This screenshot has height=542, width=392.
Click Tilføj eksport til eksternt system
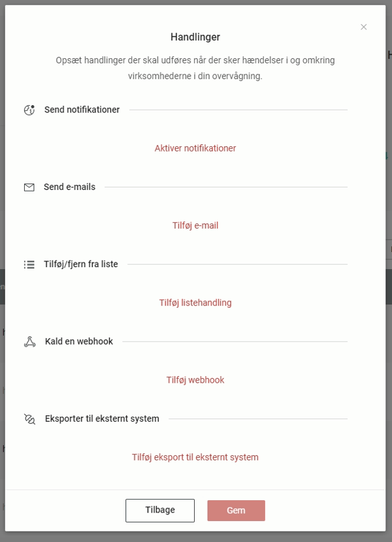[x=195, y=457]
